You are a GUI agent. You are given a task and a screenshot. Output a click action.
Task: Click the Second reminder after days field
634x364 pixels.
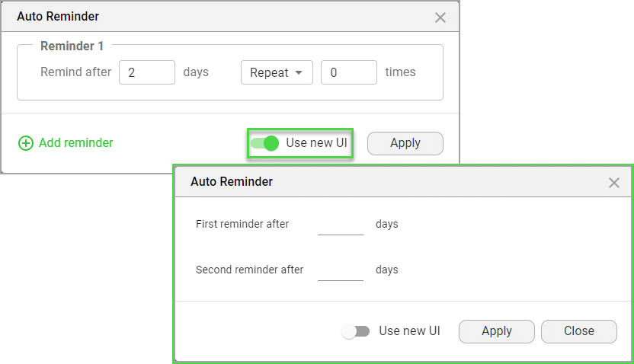[341, 270]
